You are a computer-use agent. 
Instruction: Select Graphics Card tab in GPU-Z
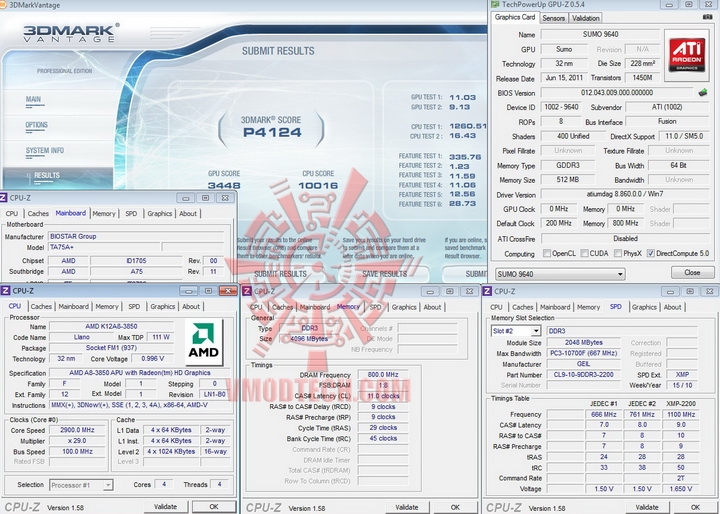tap(515, 17)
